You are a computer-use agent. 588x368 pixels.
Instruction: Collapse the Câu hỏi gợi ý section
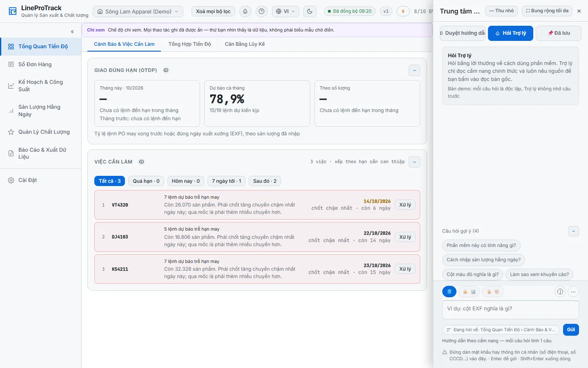[x=573, y=231]
